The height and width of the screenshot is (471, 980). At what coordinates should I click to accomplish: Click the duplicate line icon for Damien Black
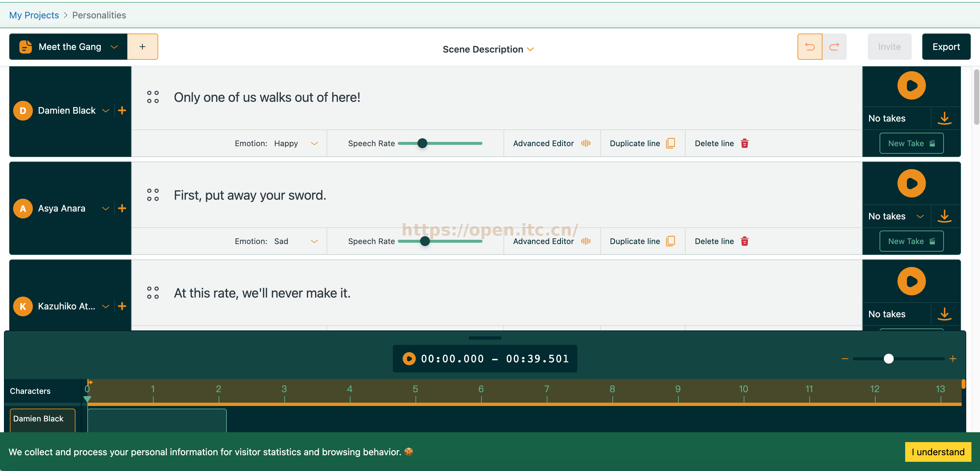point(671,143)
